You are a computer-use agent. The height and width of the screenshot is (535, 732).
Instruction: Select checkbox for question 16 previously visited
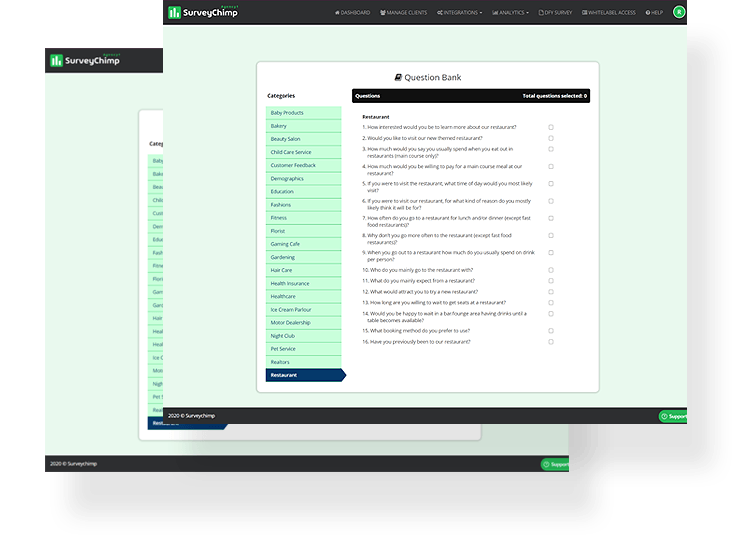pyautogui.click(x=551, y=342)
